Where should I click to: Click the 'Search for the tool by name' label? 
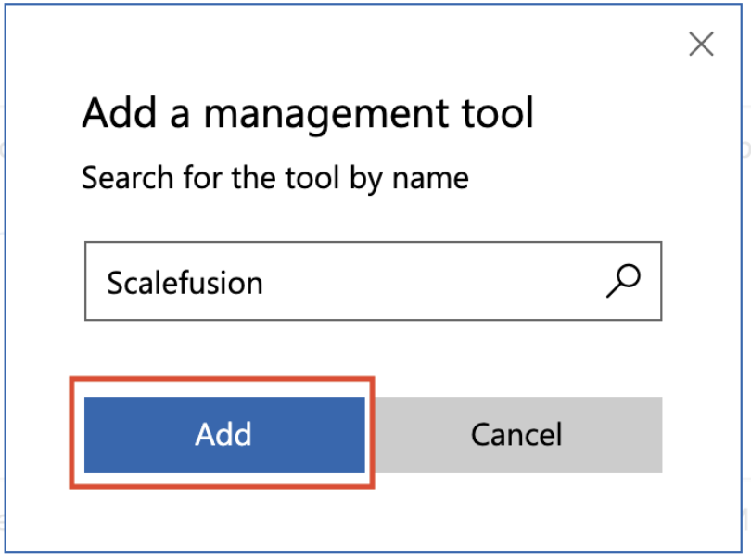pos(275,178)
